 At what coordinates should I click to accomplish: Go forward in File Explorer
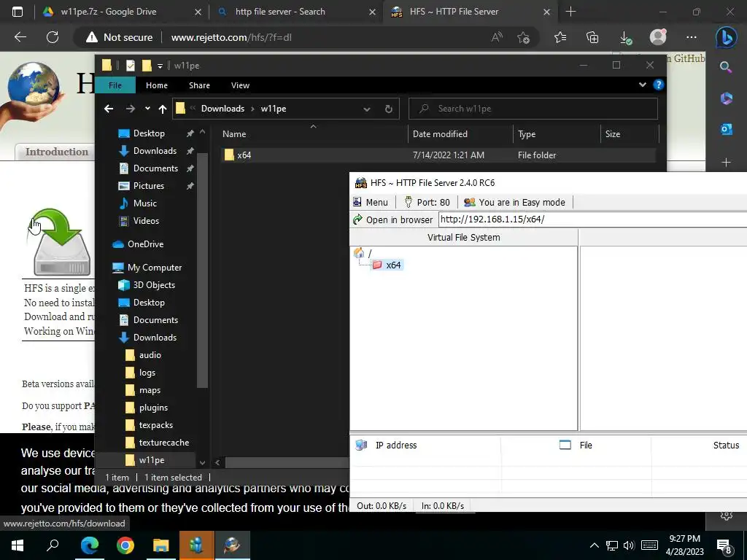(x=130, y=109)
